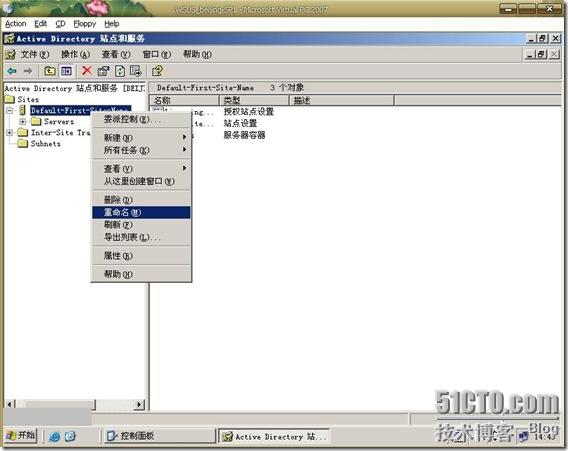Click the Forward arrow toolbar icon

point(28,71)
